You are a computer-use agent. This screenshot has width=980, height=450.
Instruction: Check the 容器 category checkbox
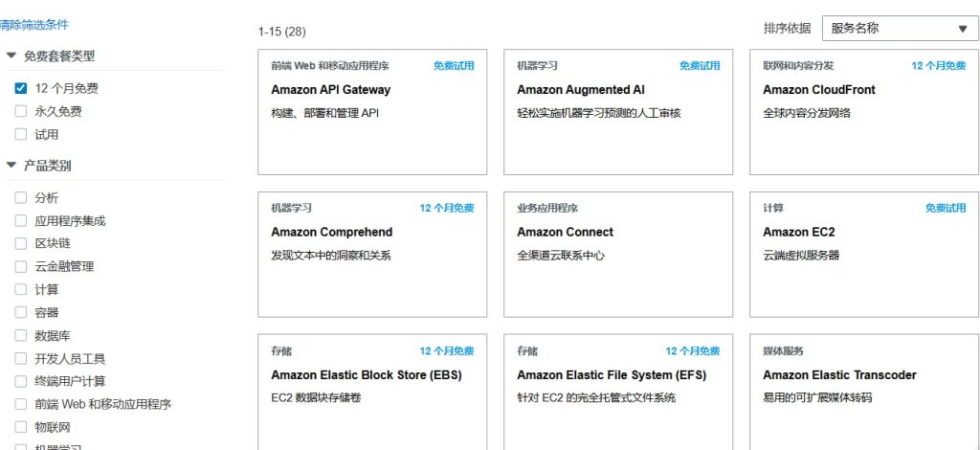pos(21,312)
